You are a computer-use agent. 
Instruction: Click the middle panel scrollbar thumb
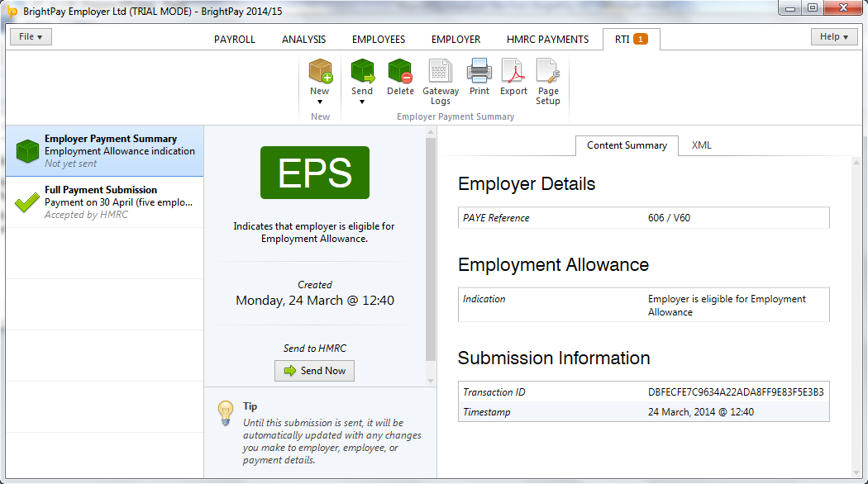coord(430,249)
